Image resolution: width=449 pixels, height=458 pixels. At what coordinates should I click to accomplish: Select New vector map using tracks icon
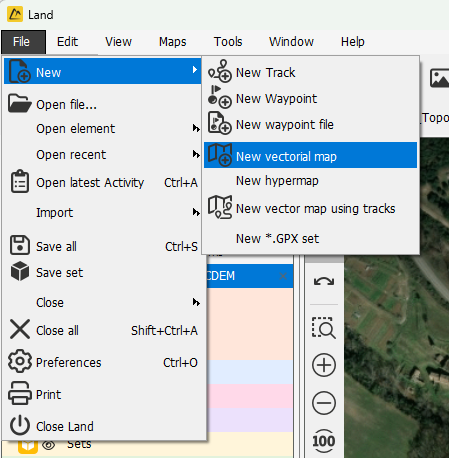tap(220, 207)
